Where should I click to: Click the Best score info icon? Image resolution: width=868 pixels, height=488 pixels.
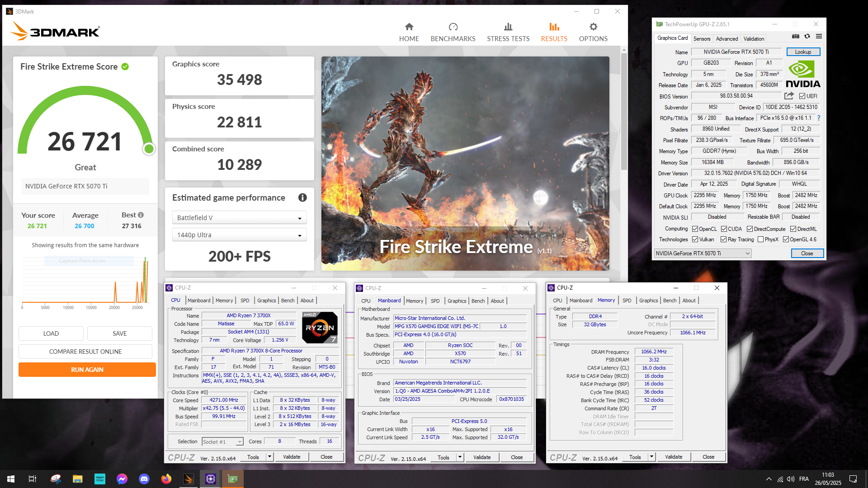point(141,215)
